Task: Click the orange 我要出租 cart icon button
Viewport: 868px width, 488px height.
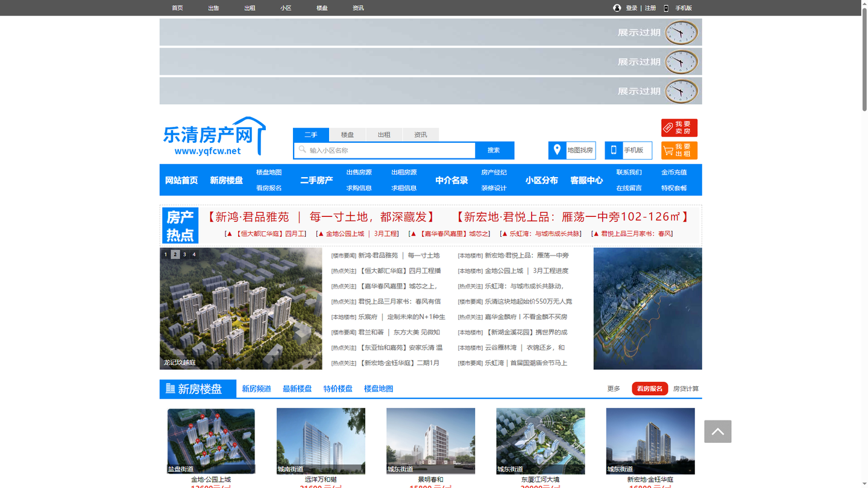Action: [x=679, y=150]
